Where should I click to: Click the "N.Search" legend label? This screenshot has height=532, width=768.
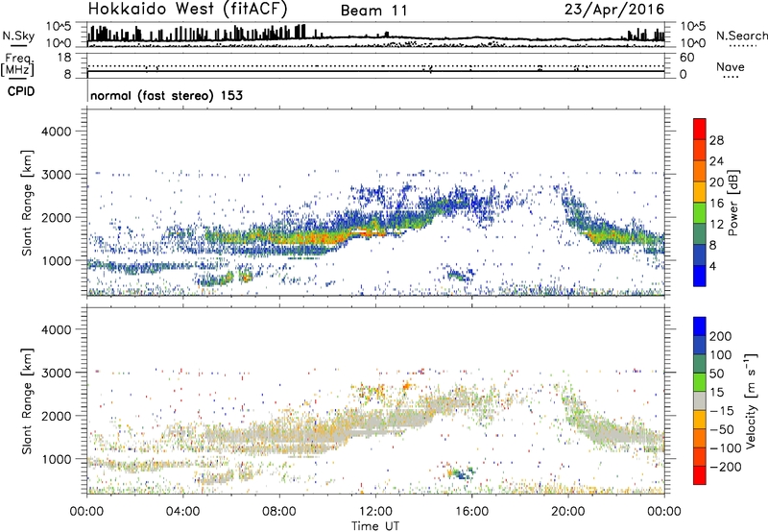(x=741, y=36)
